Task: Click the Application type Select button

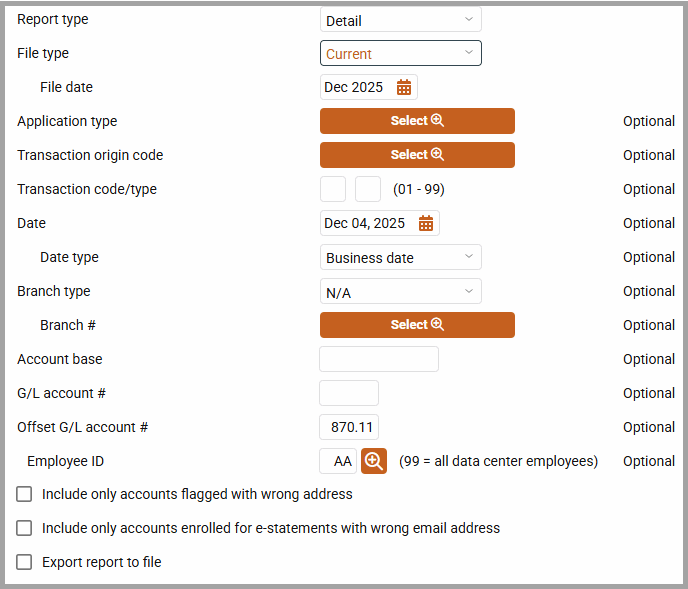Action: (417, 121)
